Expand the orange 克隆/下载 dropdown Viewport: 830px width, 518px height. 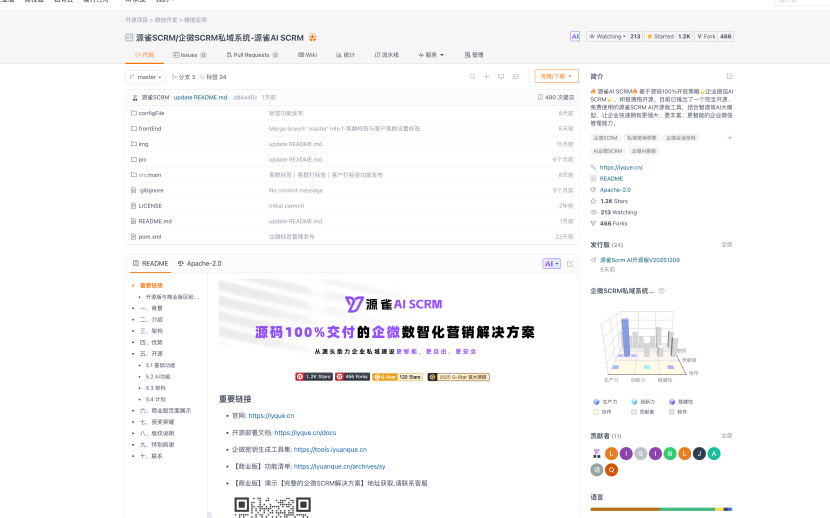(556, 76)
